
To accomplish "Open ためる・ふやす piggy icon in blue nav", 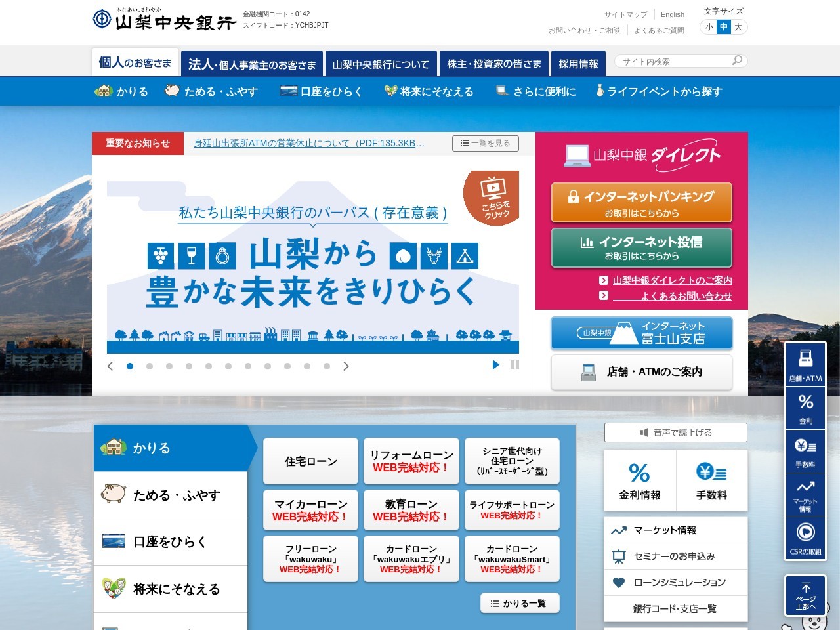I will pyautogui.click(x=172, y=91).
